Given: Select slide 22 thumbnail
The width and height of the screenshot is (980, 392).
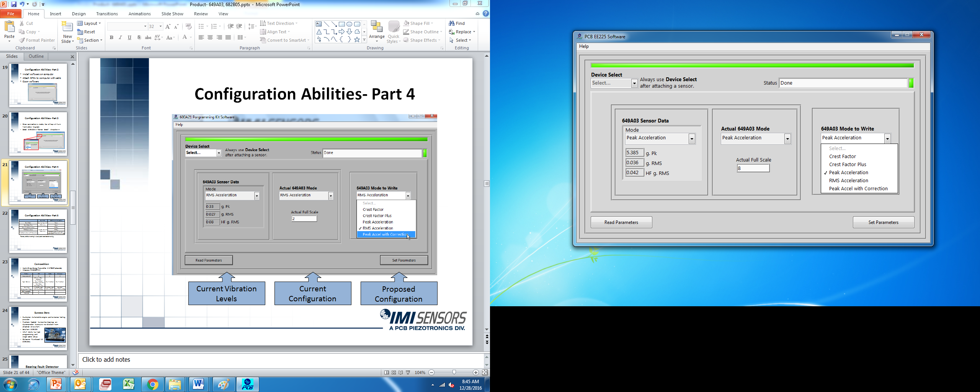Looking at the screenshot, I should tap(38, 231).
